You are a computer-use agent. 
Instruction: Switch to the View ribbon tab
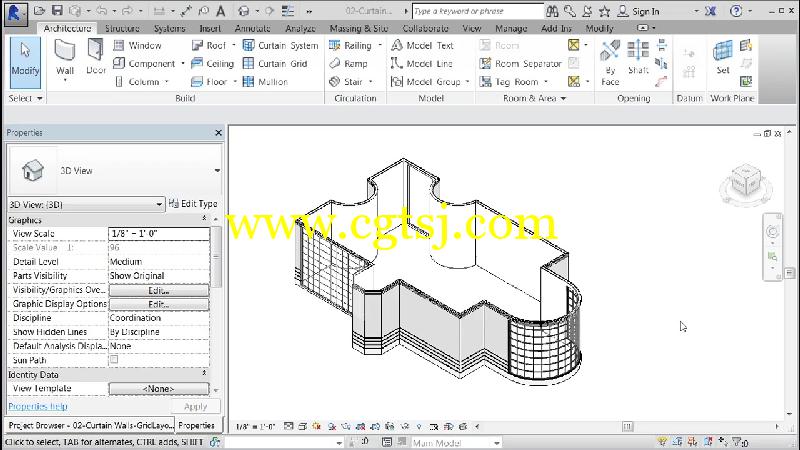471,29
